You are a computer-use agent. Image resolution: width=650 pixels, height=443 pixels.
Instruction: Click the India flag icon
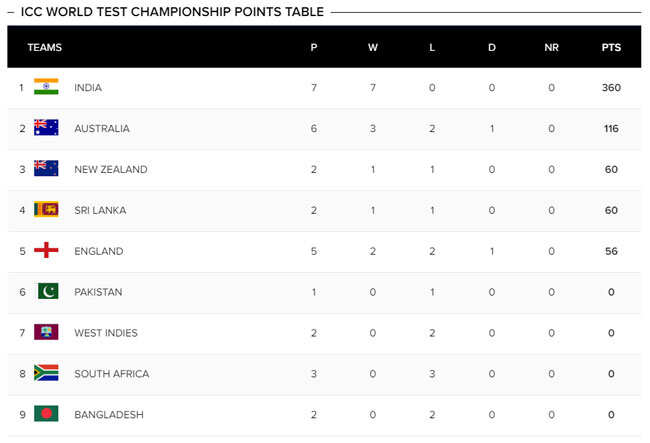tap(46, 87)
